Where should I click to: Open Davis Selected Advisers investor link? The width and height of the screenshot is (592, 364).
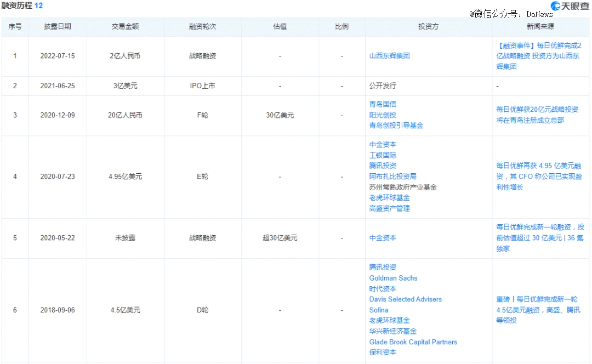(406, 299)
